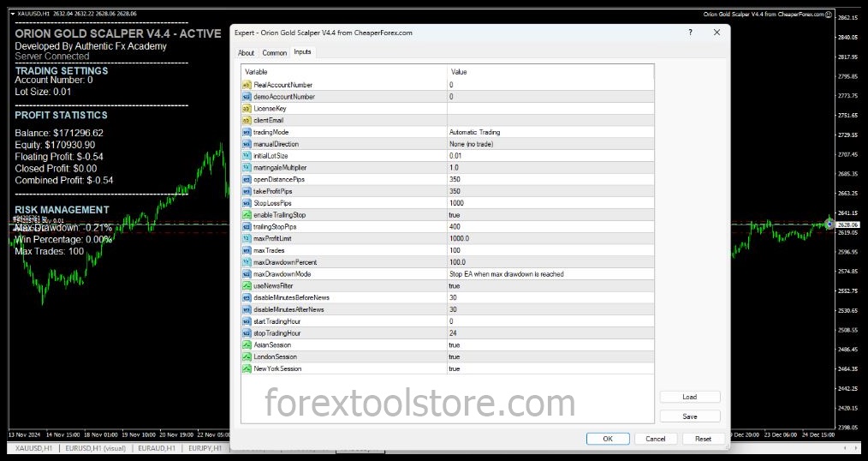
Task: Click the clientEmail string icon
Action: tap(247, 120)
